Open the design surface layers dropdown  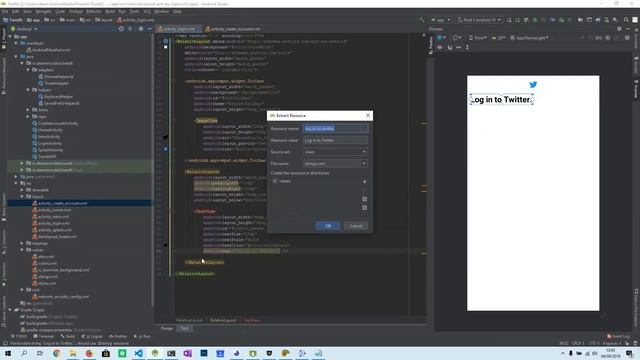pyautogui.click(x=441, y=38)
